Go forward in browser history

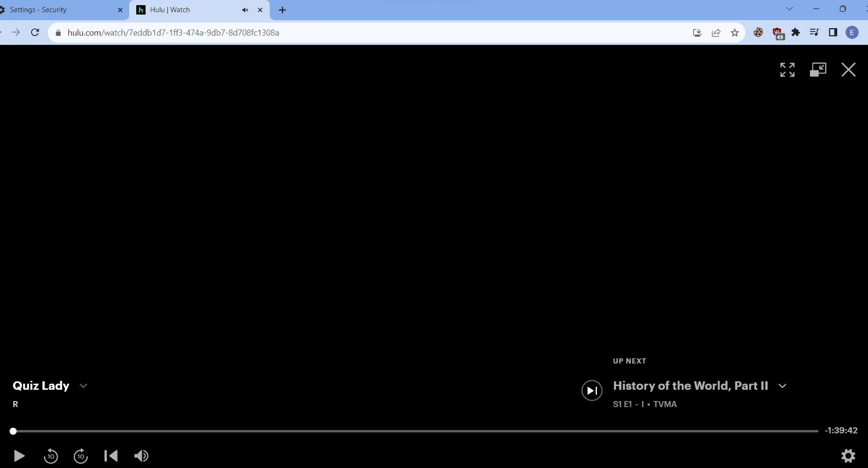pos(16,32)
